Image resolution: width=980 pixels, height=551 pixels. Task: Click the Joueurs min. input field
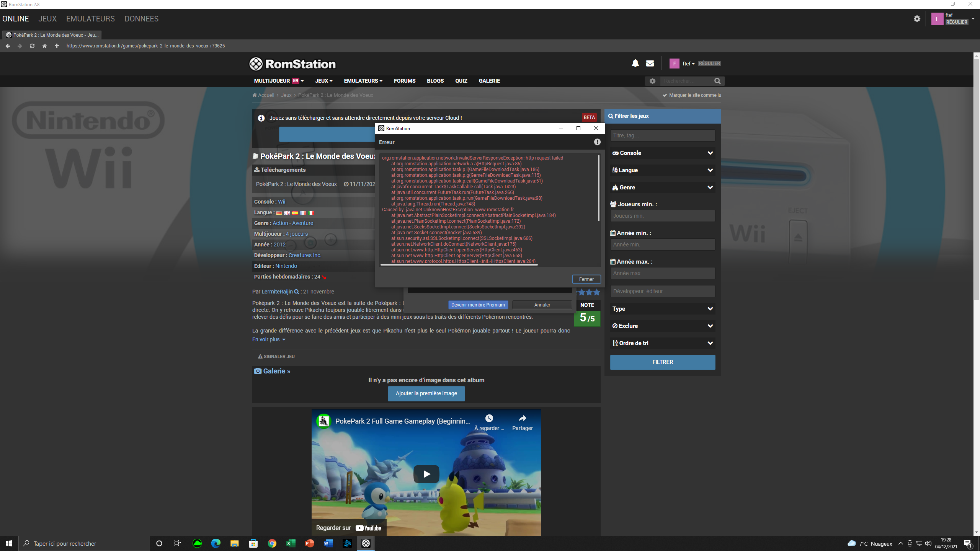(663, 216)
